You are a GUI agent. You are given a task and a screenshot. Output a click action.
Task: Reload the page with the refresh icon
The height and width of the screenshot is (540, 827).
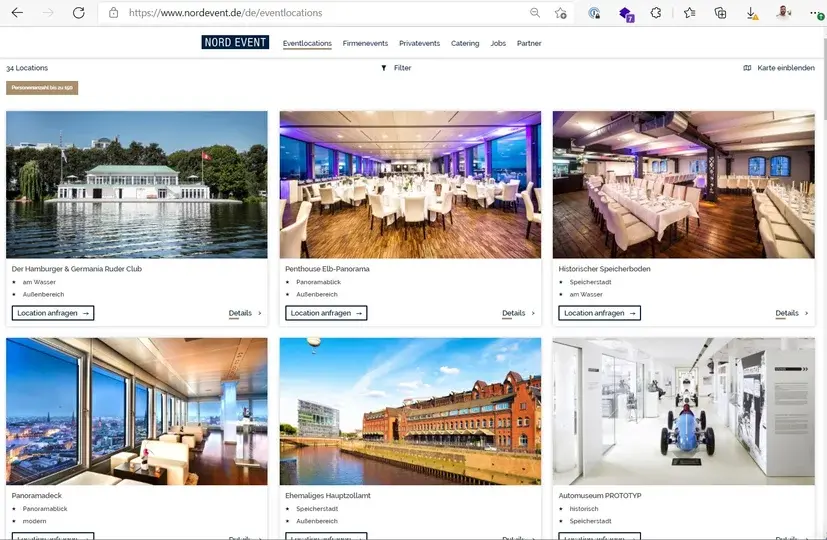pos(79,13)
